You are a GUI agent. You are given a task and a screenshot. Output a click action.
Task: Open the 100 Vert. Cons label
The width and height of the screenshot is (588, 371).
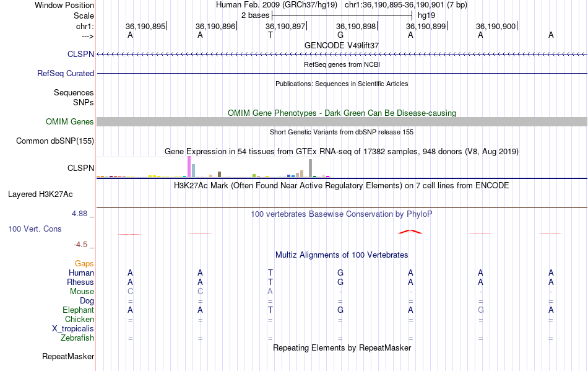[35, 229]
